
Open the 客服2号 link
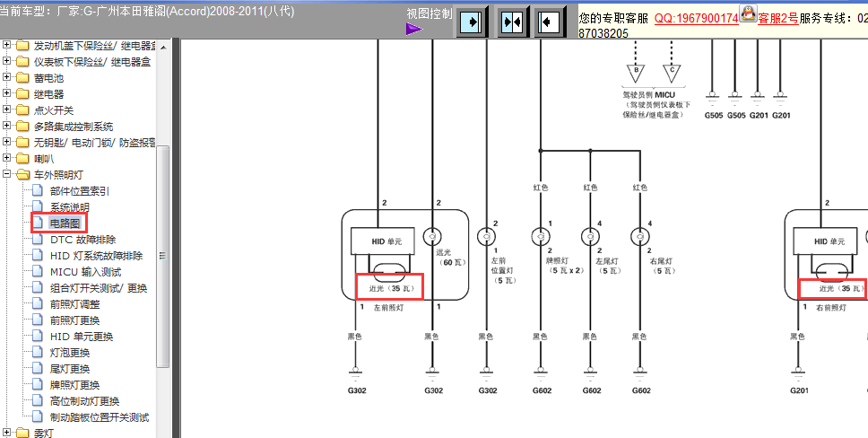point(777,18)
